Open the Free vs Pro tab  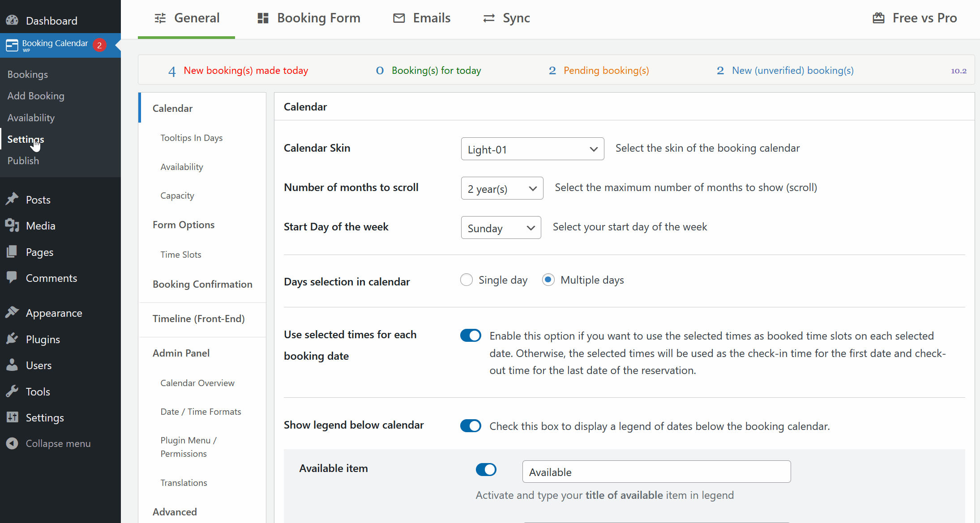[x=915, y=18]
